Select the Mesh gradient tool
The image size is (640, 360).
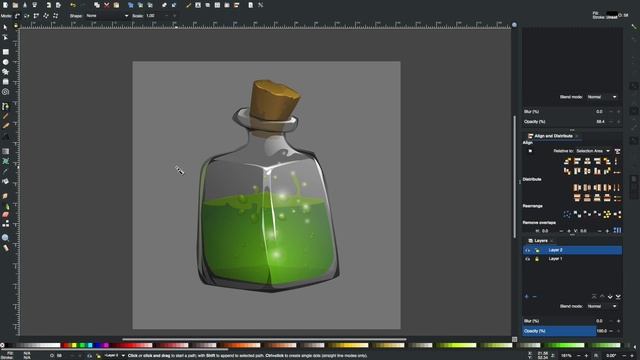(x=5, y=161)
